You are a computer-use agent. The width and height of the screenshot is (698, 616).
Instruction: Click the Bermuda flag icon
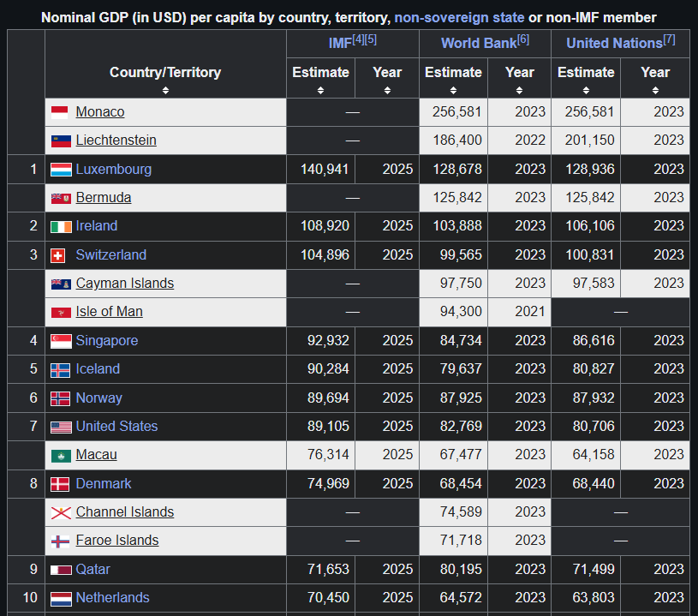point(61,198)
